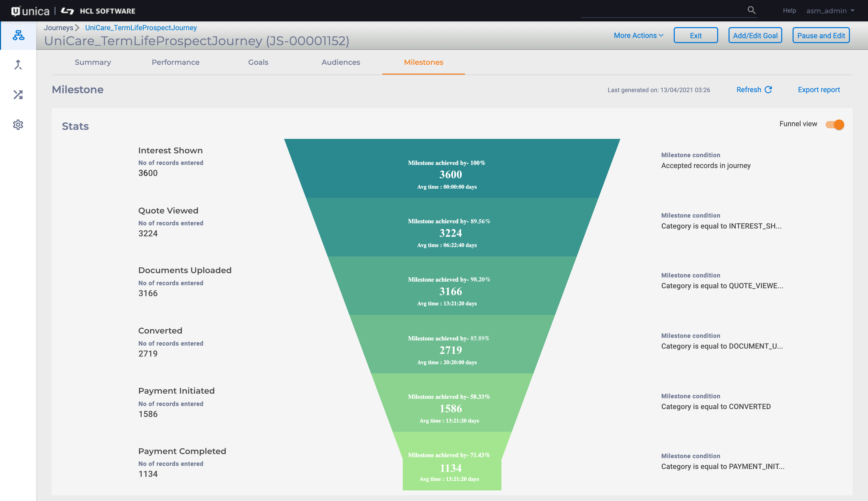This screenshot has height=501, width=868.
Task: Click the Unica logo
Action: coord(30,11)
